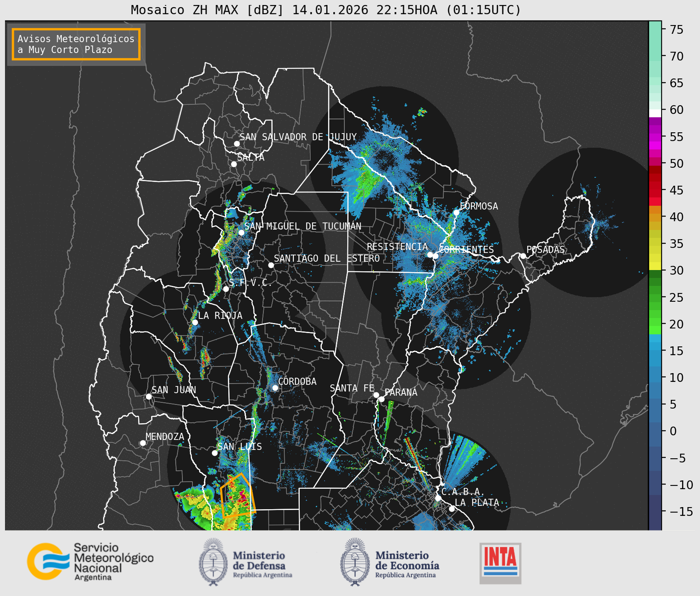Screen dimensions: 700x596
Task: Click the 40 dBZ orange color on the scale
Action: click(x=655, y=217)
